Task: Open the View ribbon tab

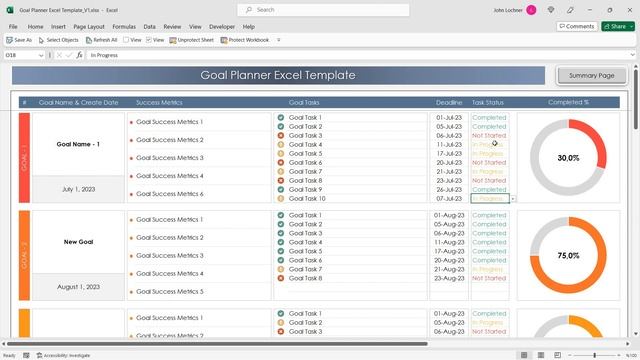Action: pyautogui.click(x=195, y=27)
